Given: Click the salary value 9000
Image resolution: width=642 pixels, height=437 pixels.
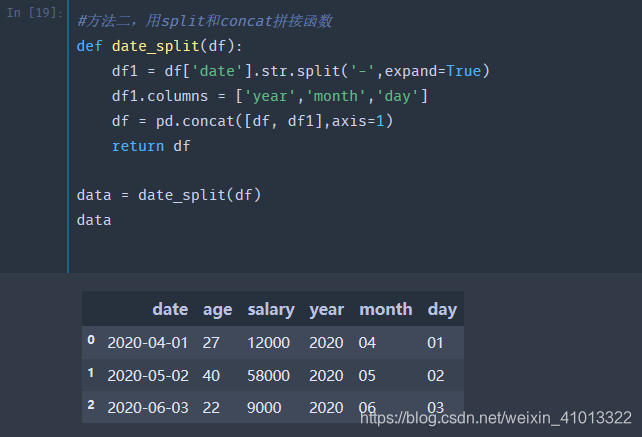Looking at the screenshot, I should (264, 408).
